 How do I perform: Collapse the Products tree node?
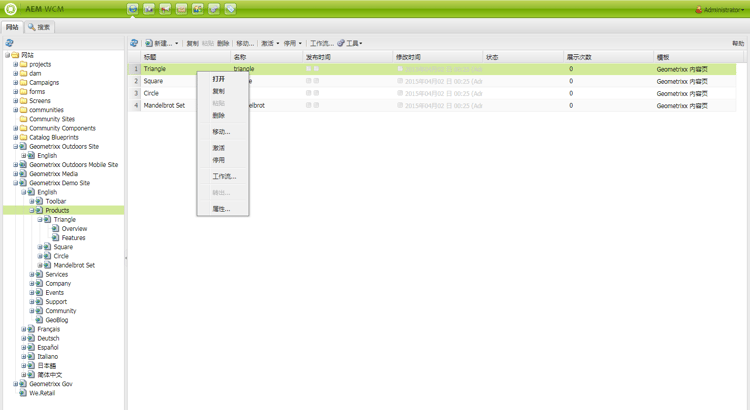tap(32, 211)
